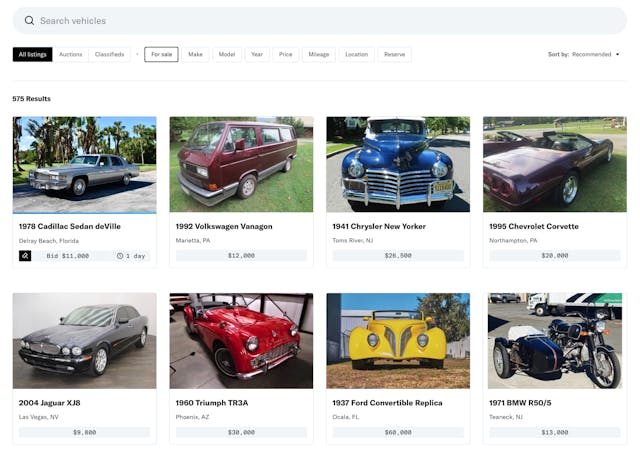Image resolution: width=640 pixels, height=453 pixels.
Task: Open the Make filter dropdown
Action: pos(195,54)
